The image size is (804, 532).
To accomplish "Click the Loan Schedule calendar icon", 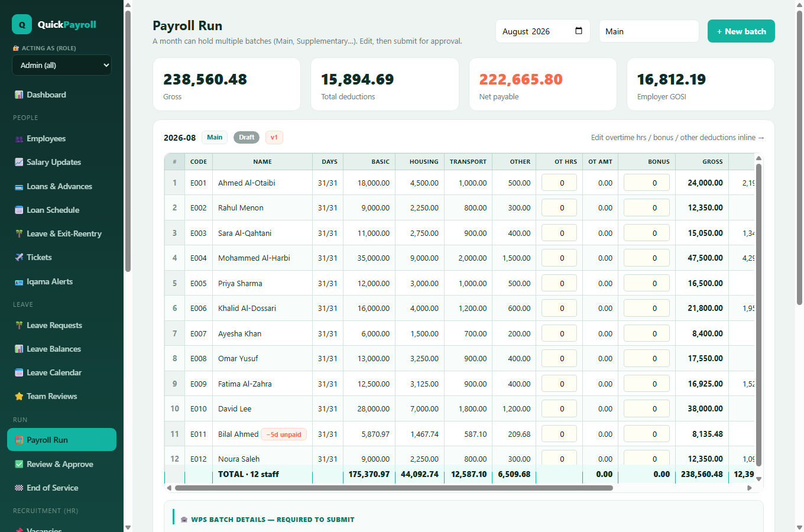I will click(19, 210).
